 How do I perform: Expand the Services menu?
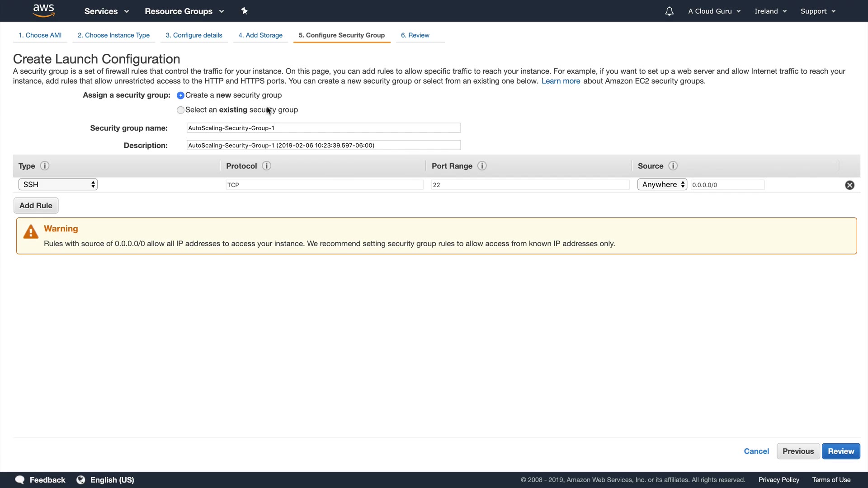point(106,11)
